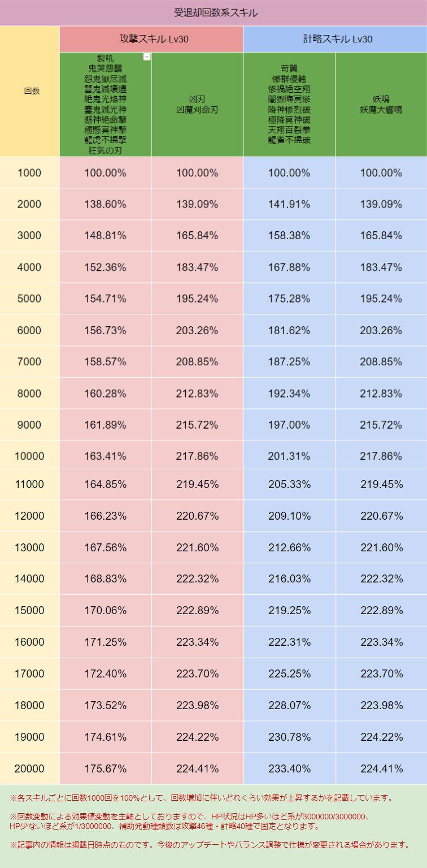The width and height of the screenshot is (427, 868).
Task: Select the 1000 row label cell
Action: (29, 172)
